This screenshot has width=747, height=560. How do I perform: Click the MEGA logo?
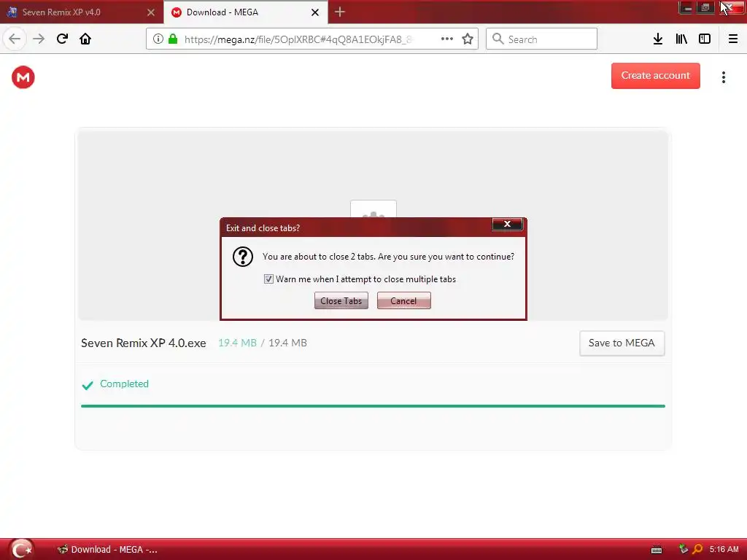point(23,77)
